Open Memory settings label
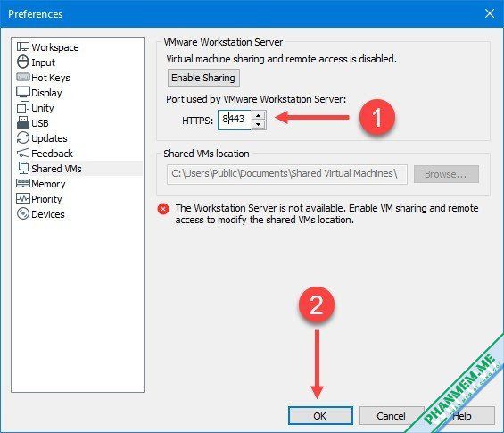The image size is (504, 433). click(x=48, y=184)
